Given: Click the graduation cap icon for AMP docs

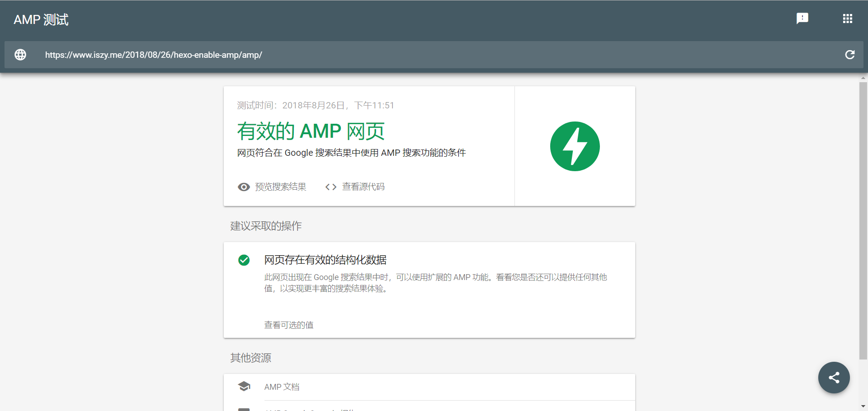Looking at the screenshot, I should point(244,387).
